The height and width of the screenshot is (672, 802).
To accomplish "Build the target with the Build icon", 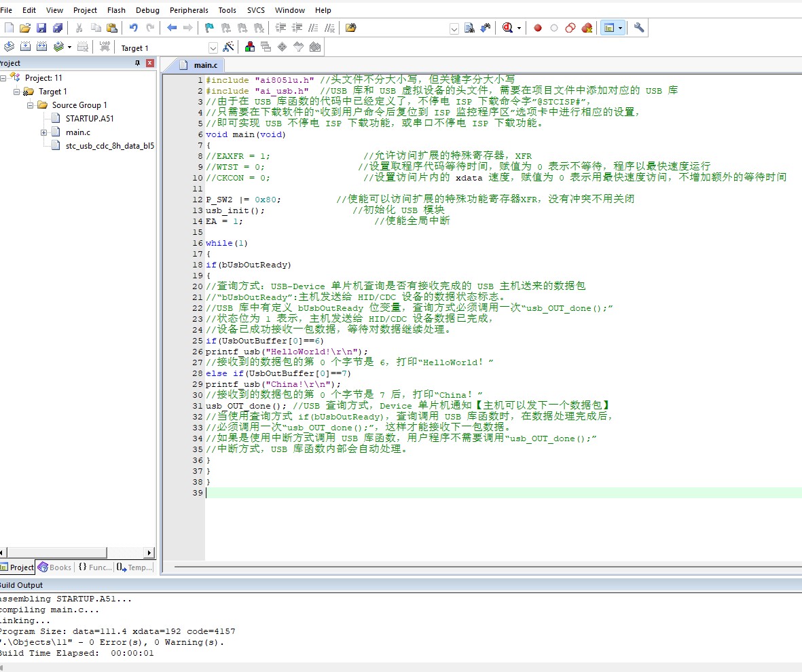I will [x=25, y=47].
